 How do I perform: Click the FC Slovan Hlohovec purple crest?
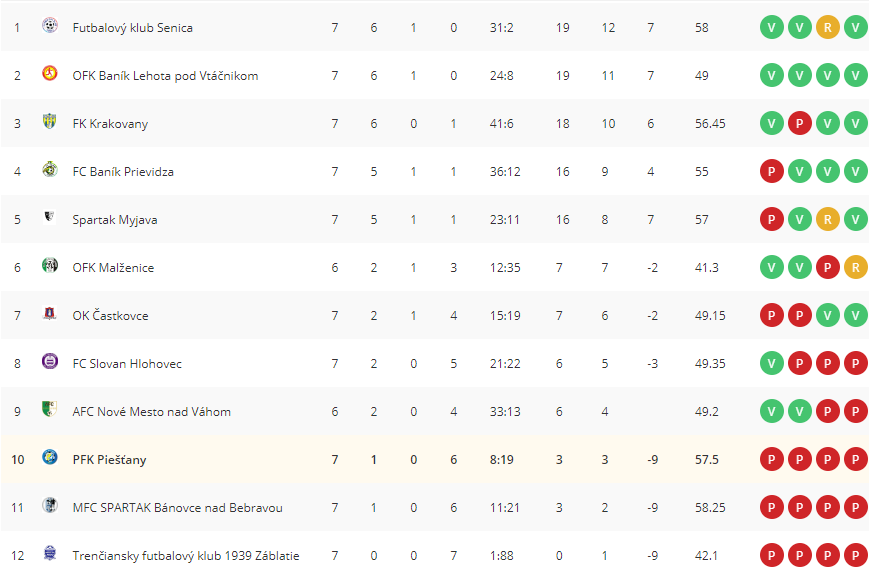49,361
